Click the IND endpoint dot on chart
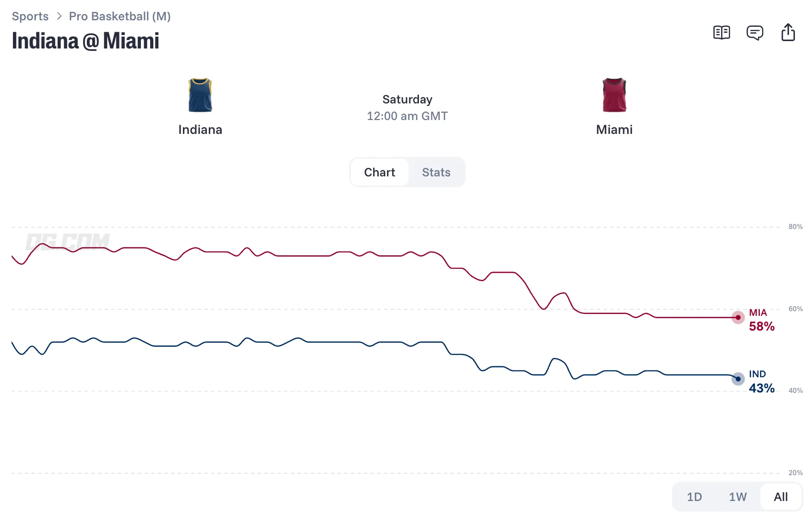 click(x=738, y=379)
